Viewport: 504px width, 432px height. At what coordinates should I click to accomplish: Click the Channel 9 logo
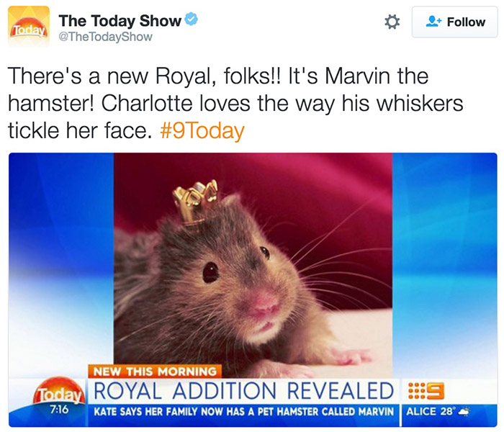pos(426,391)
